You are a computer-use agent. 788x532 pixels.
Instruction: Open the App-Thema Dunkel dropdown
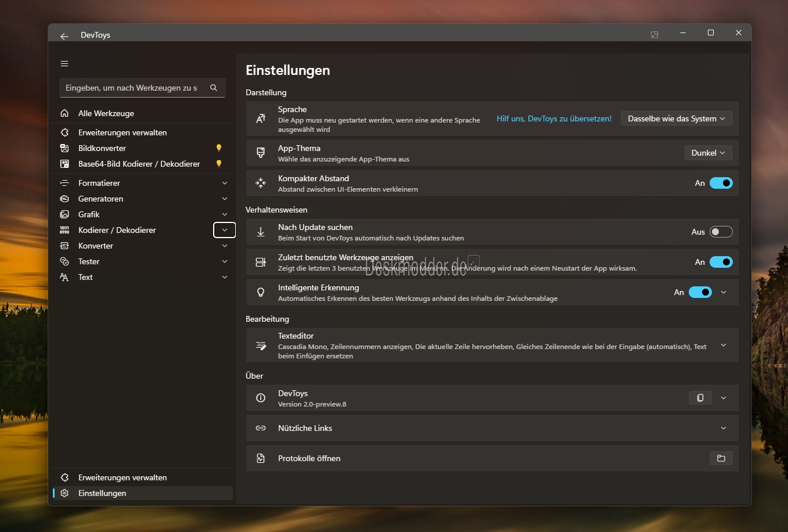[x=708, y=153]
